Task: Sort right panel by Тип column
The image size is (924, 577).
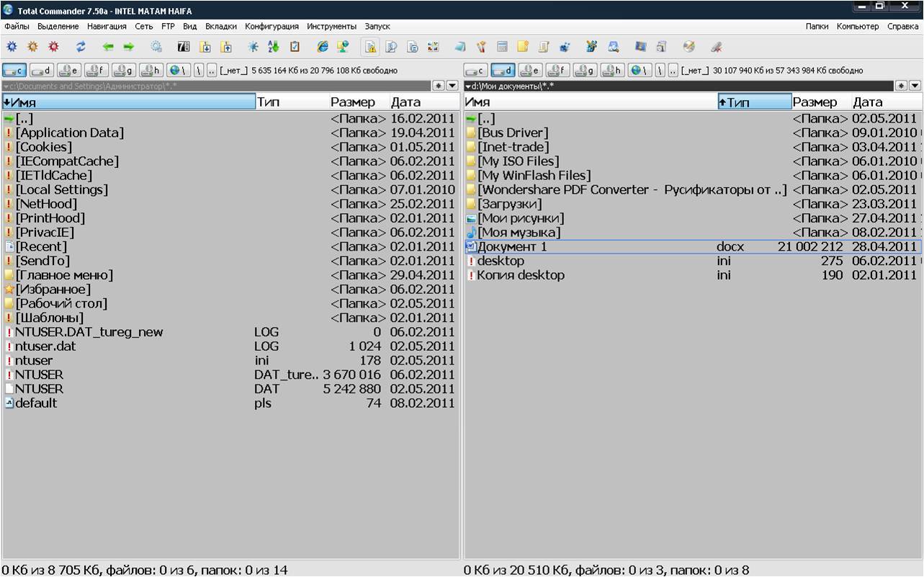Action: click(x=755, y=102)
